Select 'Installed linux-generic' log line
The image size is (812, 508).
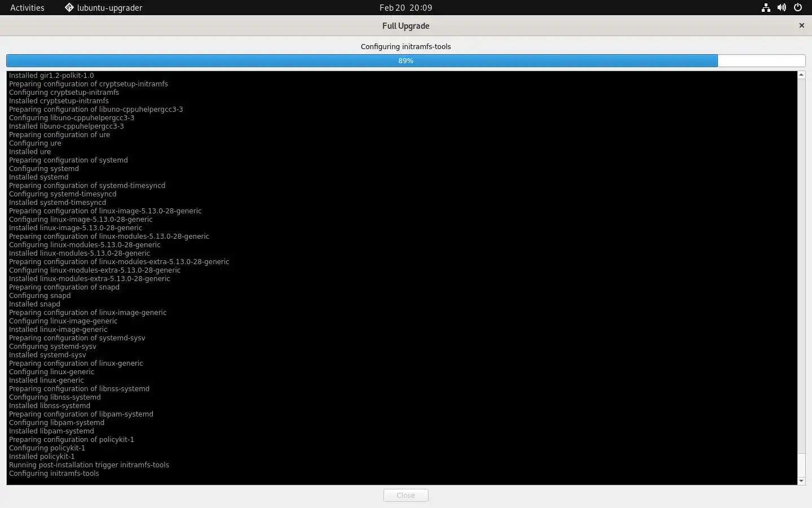point(46,380)
